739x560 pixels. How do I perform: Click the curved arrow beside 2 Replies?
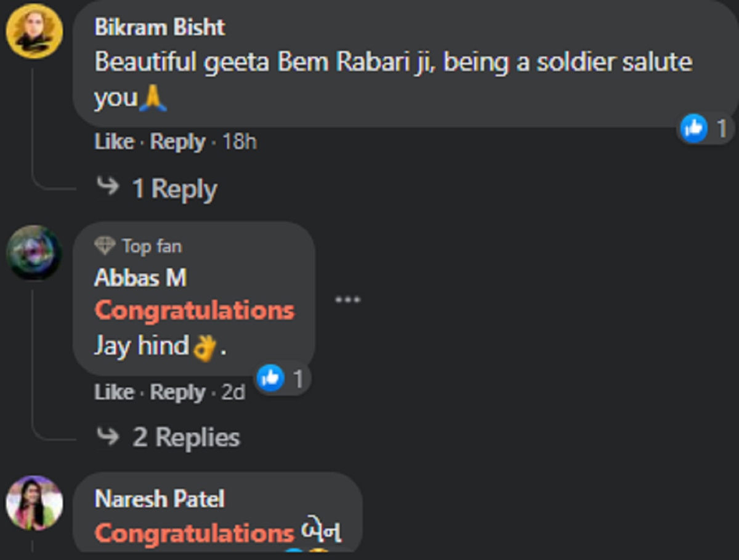[x=108, y=437]
